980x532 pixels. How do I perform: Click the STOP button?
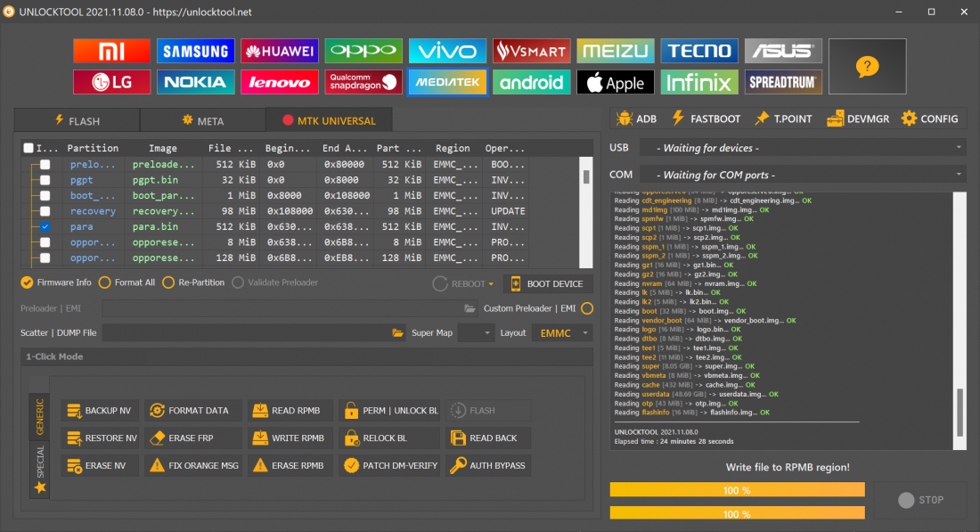coord(920,500)
